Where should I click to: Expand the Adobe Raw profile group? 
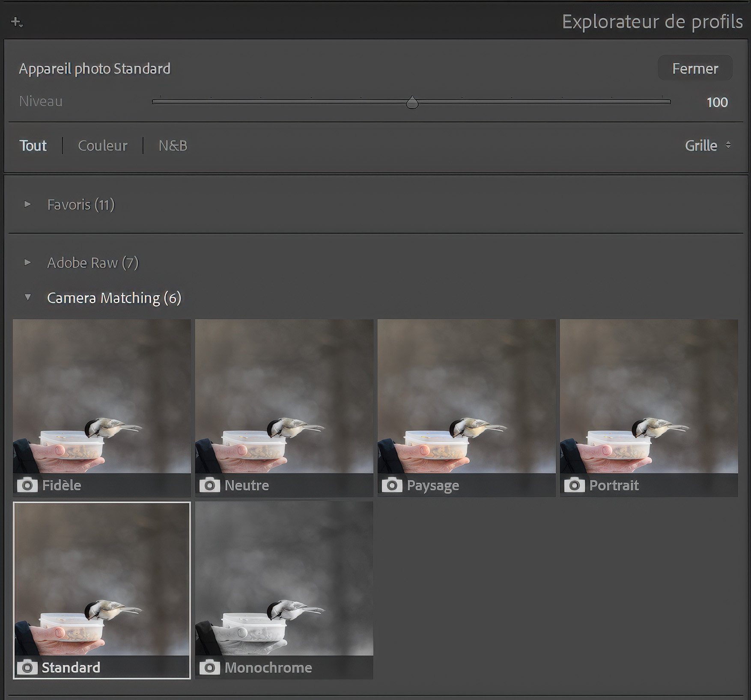point(28,263)
